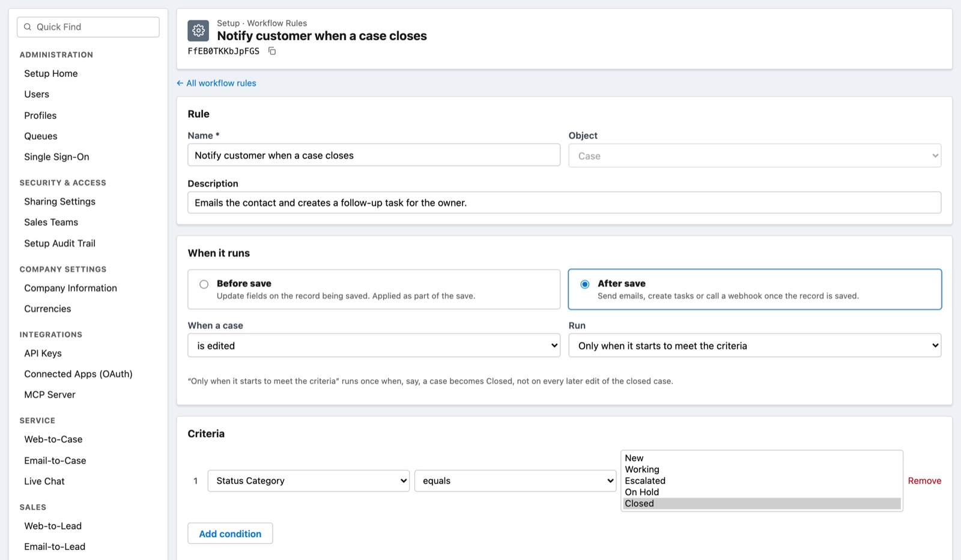961x560 pixels.
Task: Open MCP Server settings
Action: point(50,395)
